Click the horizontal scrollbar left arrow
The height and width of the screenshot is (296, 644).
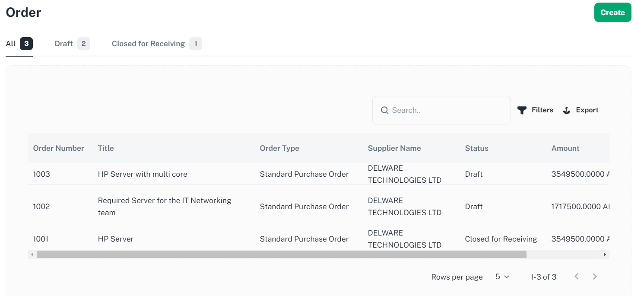32,255
